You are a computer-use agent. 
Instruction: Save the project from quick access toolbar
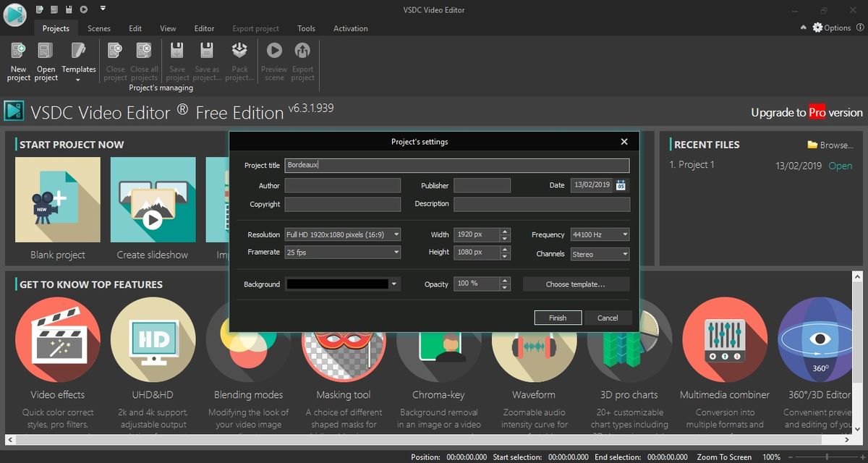(x=67, y=8)
